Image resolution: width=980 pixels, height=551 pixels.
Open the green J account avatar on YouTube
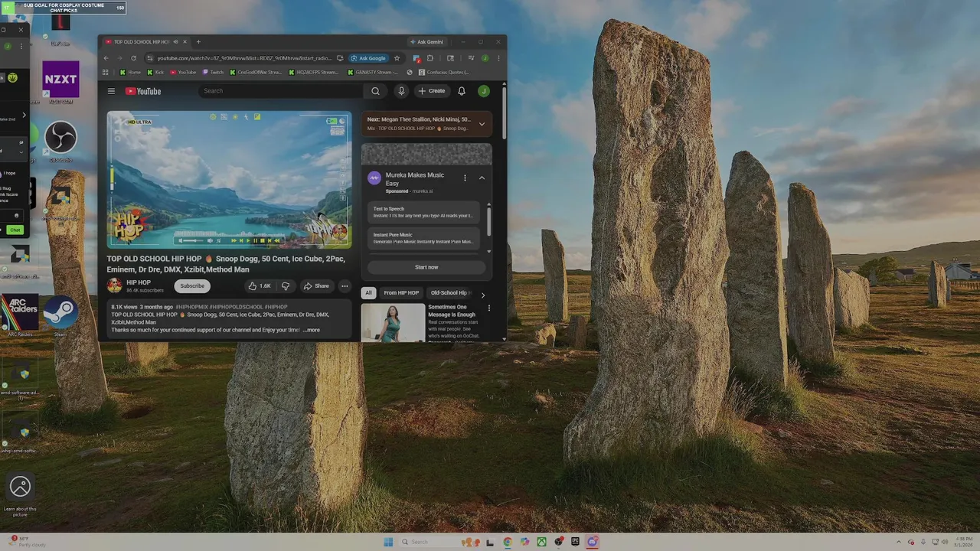tap(484, 91)
